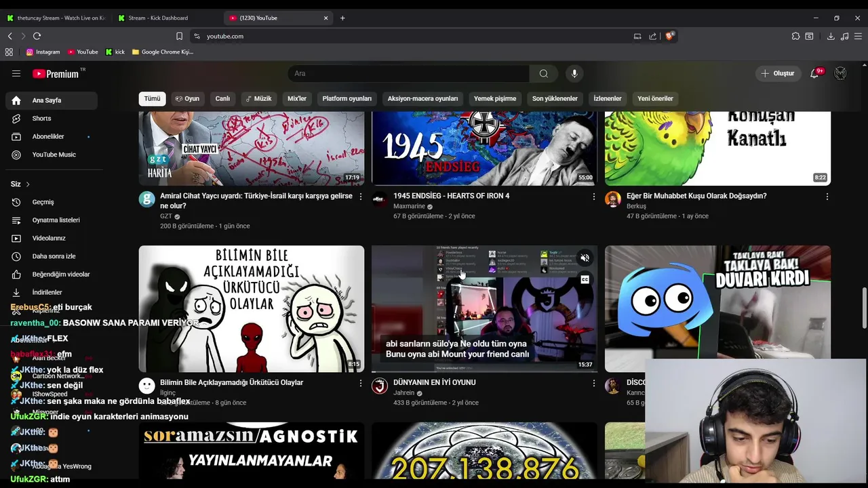Open options menu for Muhabbet Kuşu video
The width and height of the screenshot is (868, 488).
point(827,197)
